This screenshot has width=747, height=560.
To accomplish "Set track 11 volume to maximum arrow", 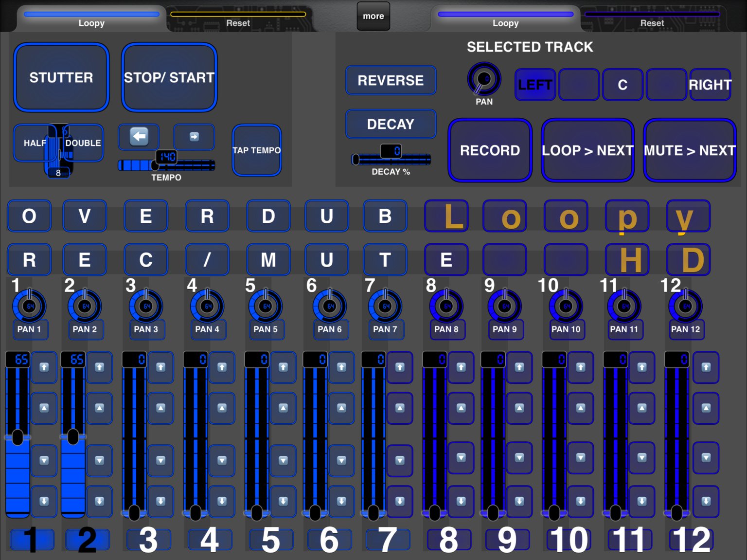I will point(642,367).
